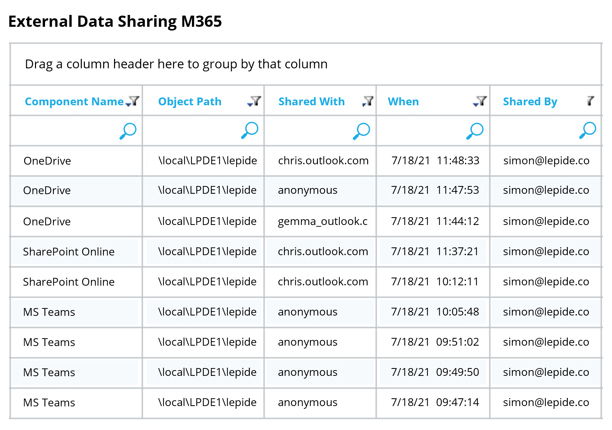The height and width of the screenshot is (430, 612).
Task: Click the Component Name filter icon
Action: 133,101
